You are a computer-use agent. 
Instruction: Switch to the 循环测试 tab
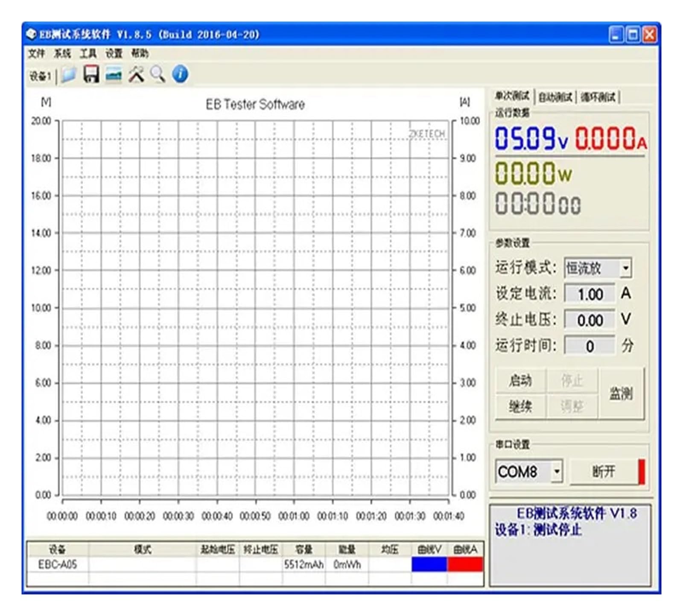tap(598, 97)
